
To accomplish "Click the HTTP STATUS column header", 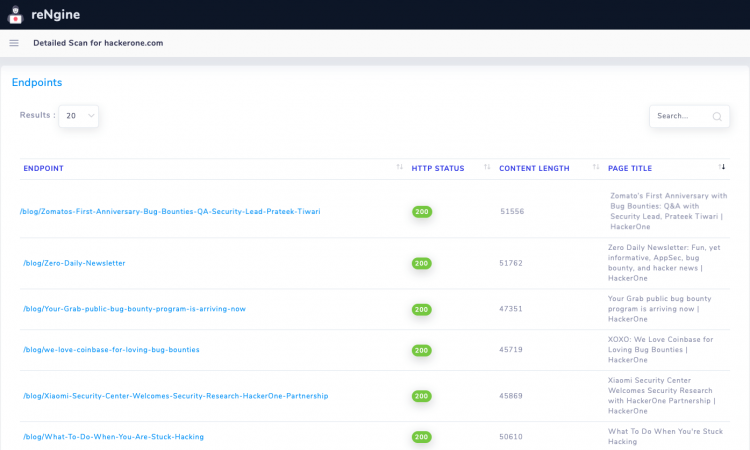I will click(438, 168).
